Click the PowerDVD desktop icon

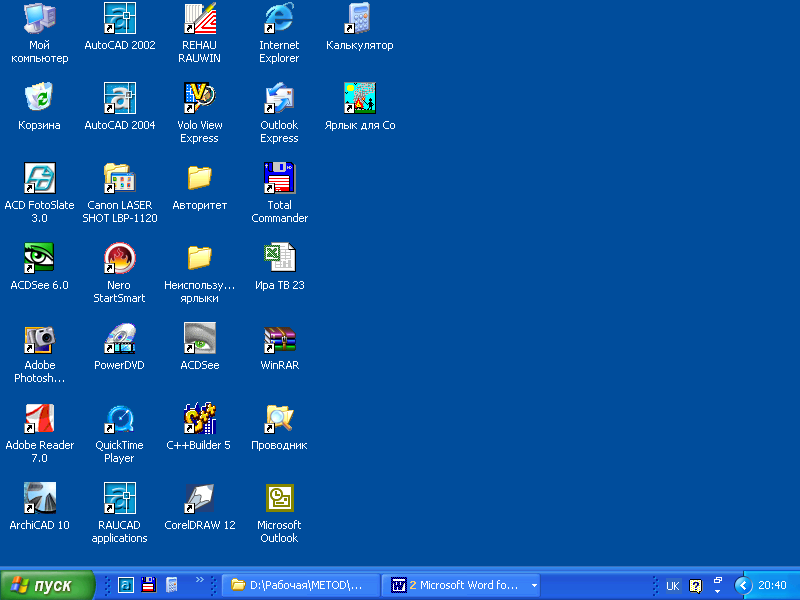(120, 338)
